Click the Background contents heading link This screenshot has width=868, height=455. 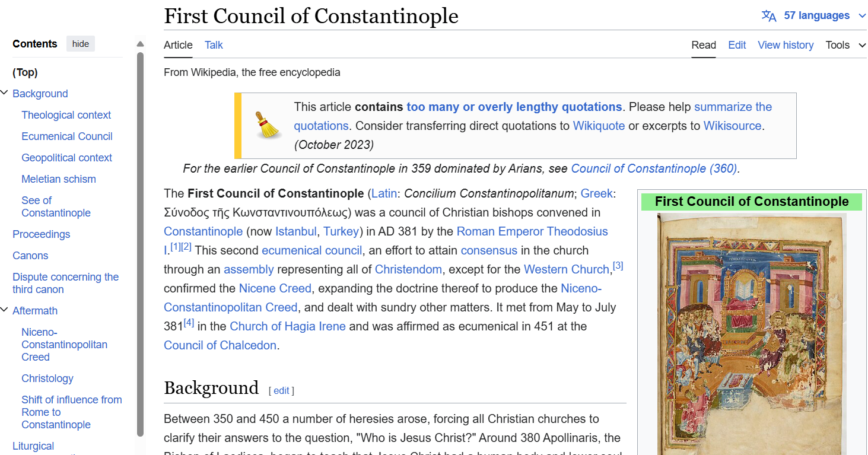pyautogui.click(x=40, y=94)
